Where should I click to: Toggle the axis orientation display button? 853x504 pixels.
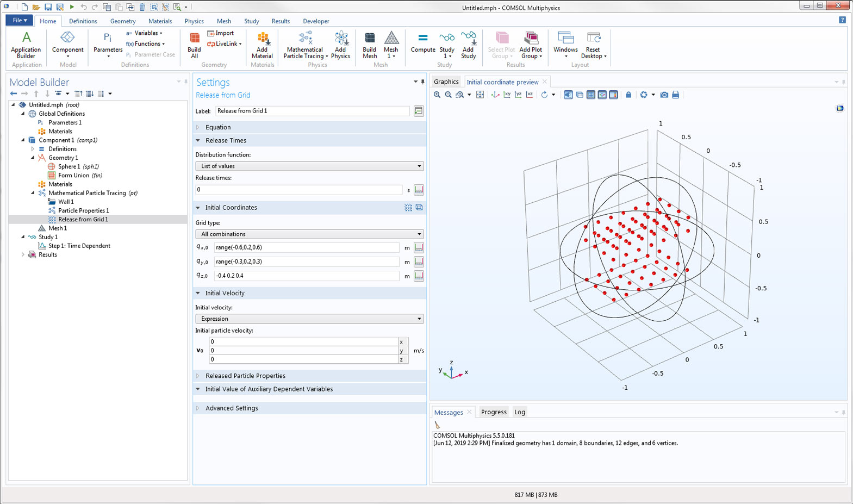tap(602, 95)
